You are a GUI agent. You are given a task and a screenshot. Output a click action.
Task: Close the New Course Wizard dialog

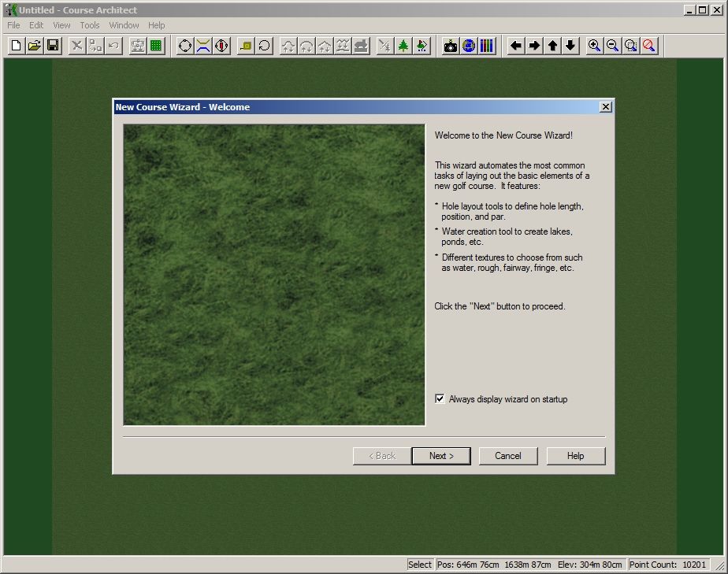(x=605, y=107)
